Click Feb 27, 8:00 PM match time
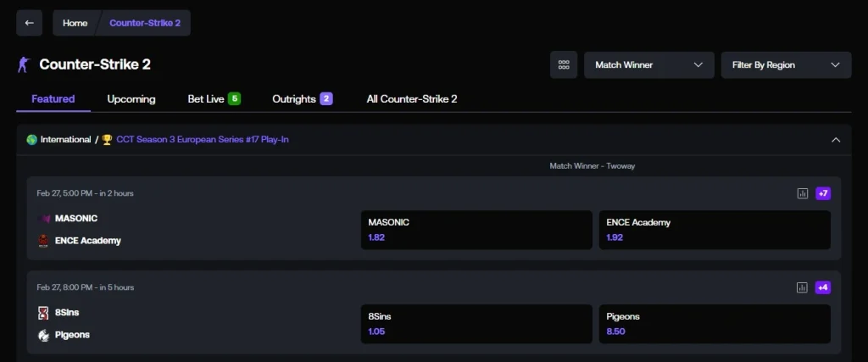The height and width of the screenshot is (362, 868). pyautogui.click(x=86, y=287)
